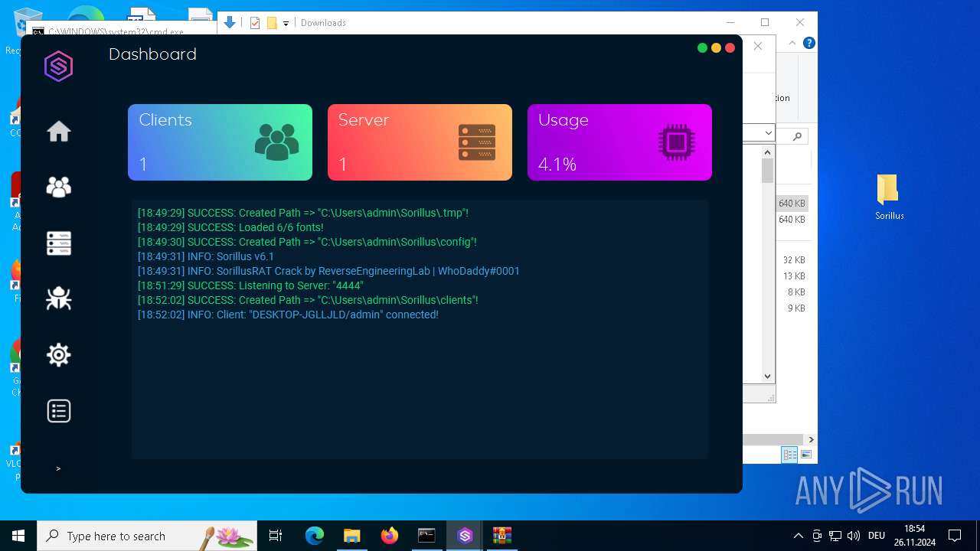
Task: Click log line 'Listening to Server: "4444"'
Action: coord(250,285)
